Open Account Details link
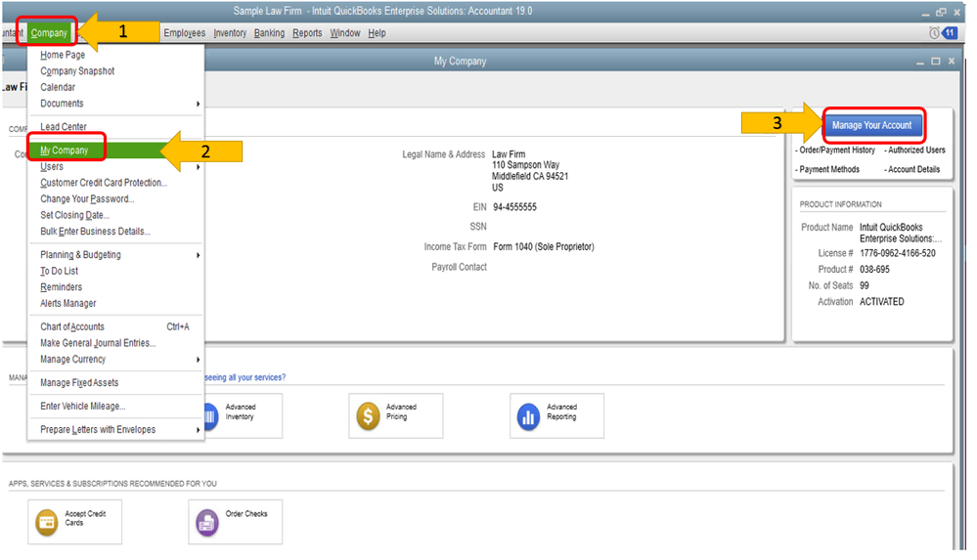This screenshot has width=977, height=560. 912,169
